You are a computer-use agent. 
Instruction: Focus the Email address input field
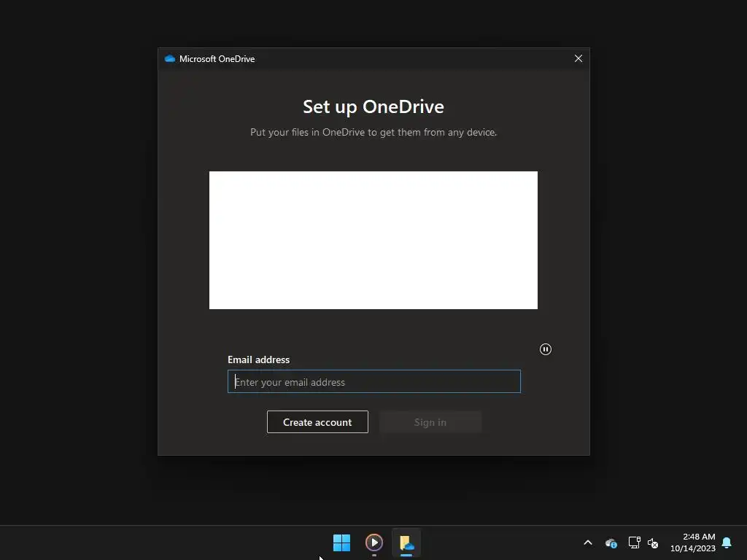click(x=374, y=381)
